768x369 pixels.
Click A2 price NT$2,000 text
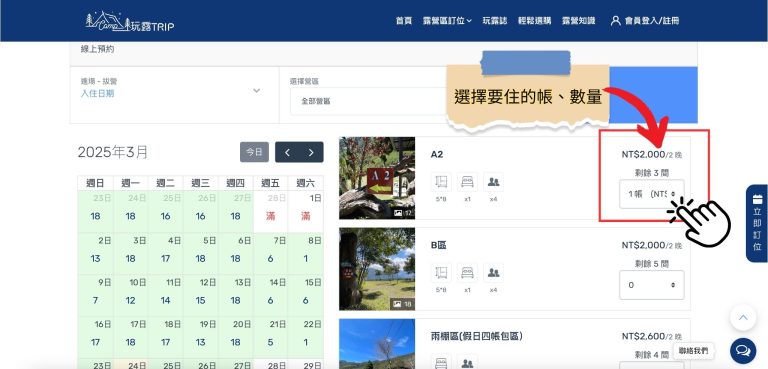coord(644,154)
